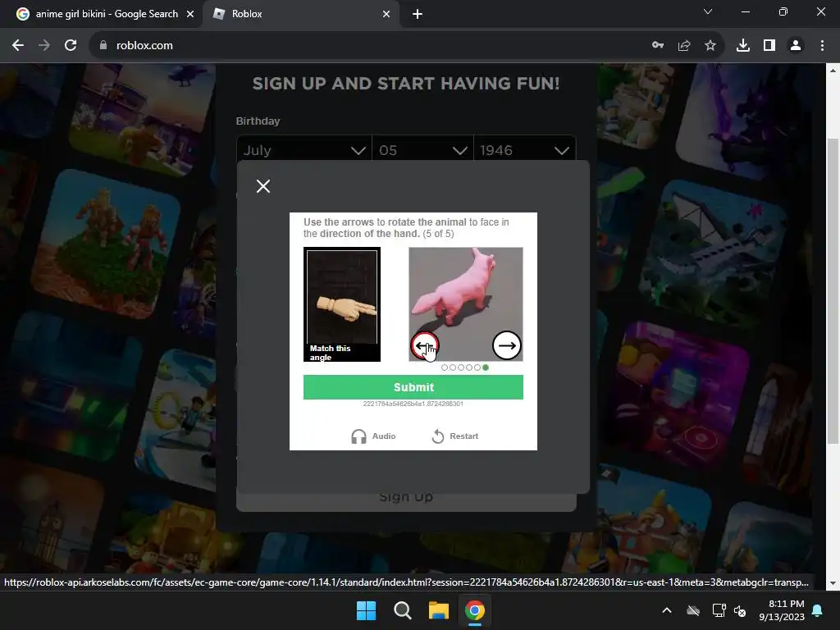Close the captcha dialog with X
This screenshot has height=630, width=840.
click(x=263, y=186)
